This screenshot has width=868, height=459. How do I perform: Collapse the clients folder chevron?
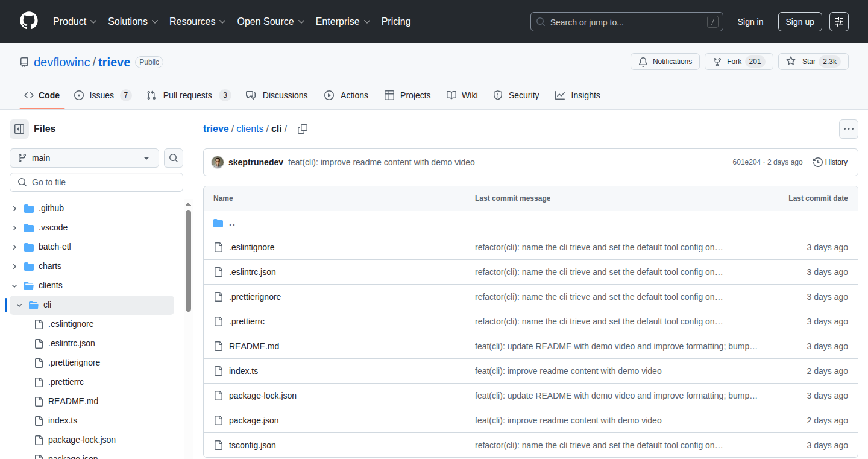click(14, 285)
